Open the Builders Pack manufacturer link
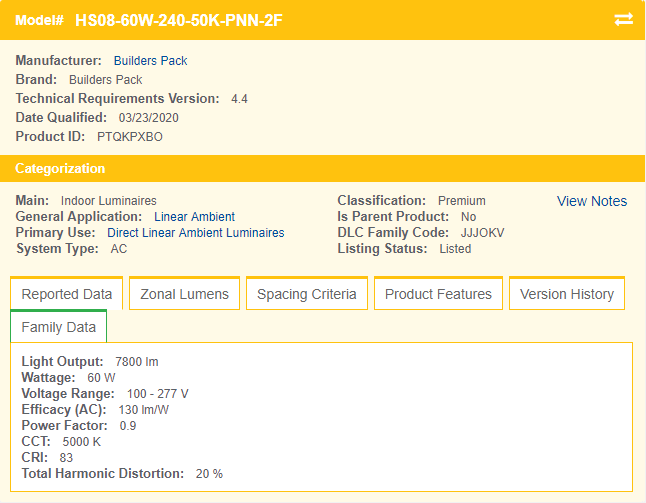Viewport: 646px width, 503px height. pos(150,61)
